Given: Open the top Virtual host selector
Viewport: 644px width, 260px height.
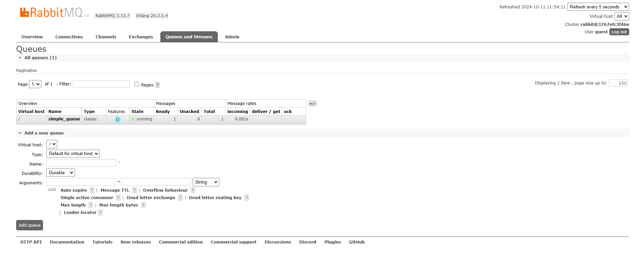Looking at the screenshot, I should 622,16.
